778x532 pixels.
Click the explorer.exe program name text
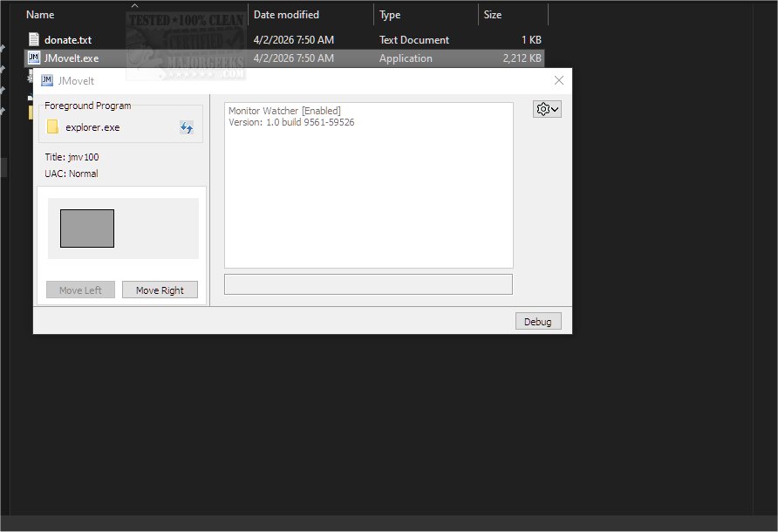click(x=92, y=127)
